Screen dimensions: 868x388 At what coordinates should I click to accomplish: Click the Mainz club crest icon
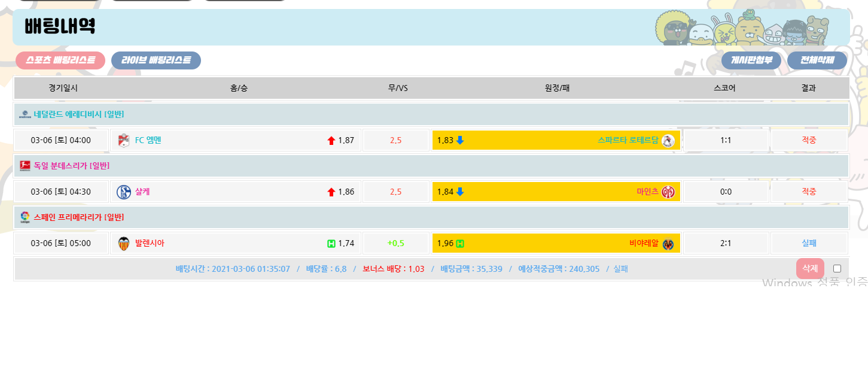(668, 192)
